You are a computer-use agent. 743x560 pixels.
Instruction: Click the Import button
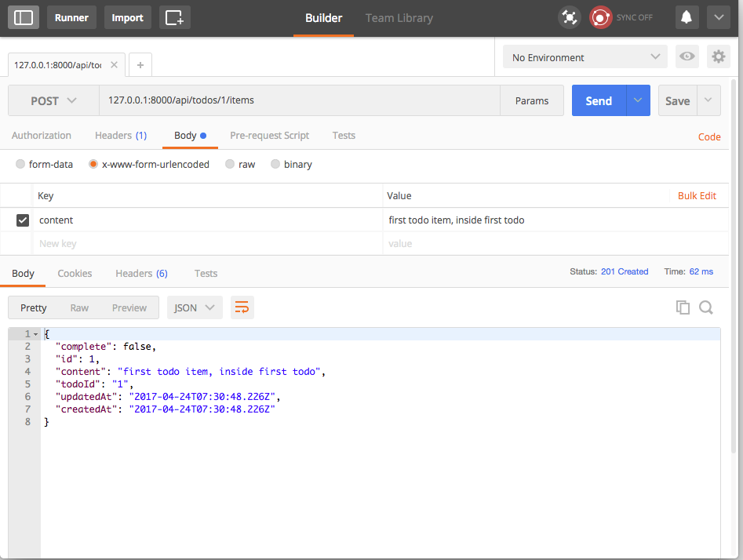[x=127, y=17]
